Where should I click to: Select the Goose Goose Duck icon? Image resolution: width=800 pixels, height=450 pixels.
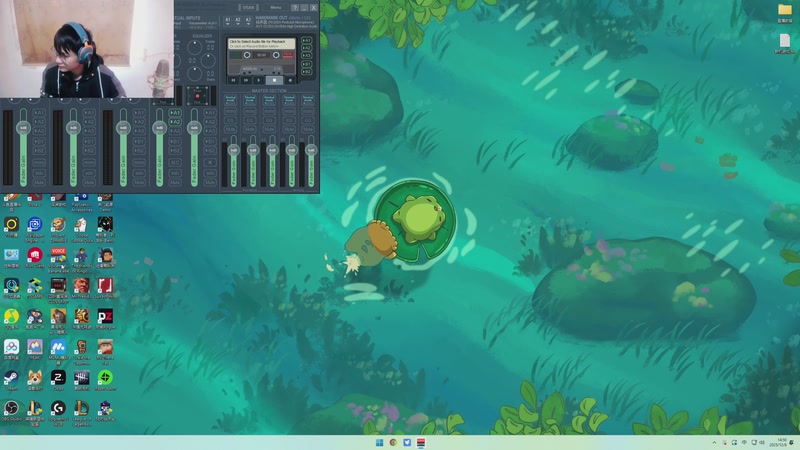click(82, 225)
